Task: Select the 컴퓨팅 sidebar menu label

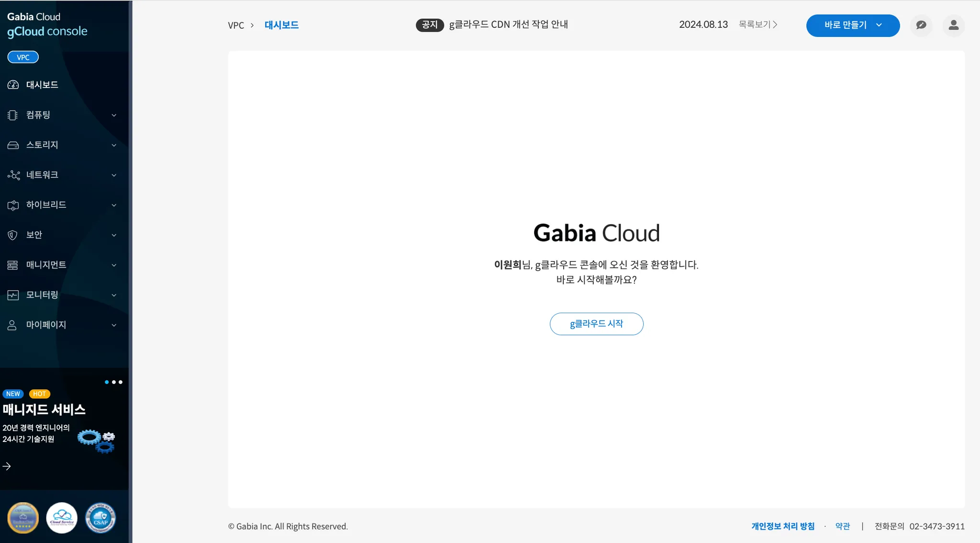Action: (x=38, y=115)
